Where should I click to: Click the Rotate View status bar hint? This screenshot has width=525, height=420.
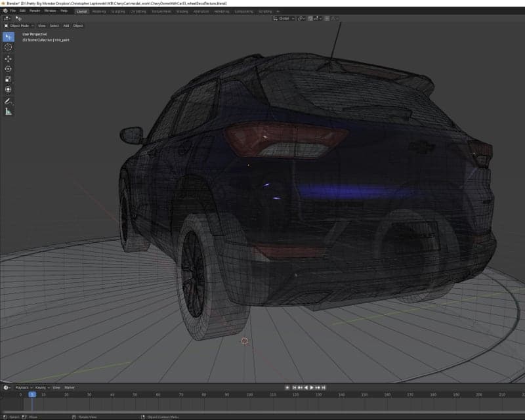(84, 417)
